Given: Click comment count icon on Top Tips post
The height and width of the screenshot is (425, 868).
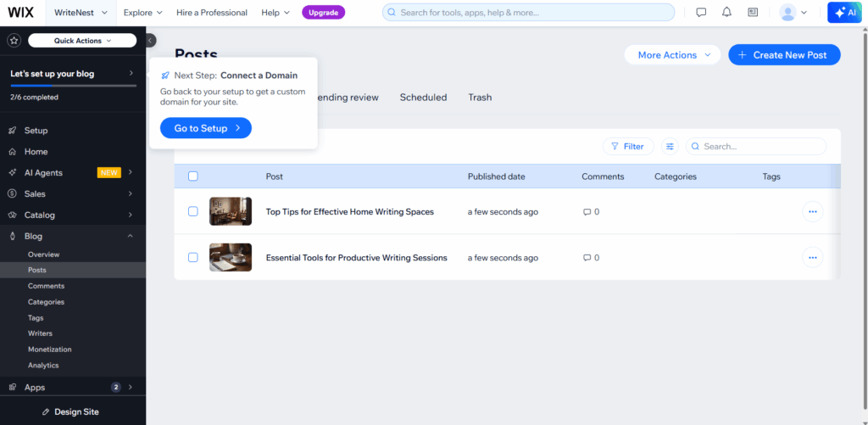Looking at the screenshot, I should pyautogui.click(x=587, y=212).
